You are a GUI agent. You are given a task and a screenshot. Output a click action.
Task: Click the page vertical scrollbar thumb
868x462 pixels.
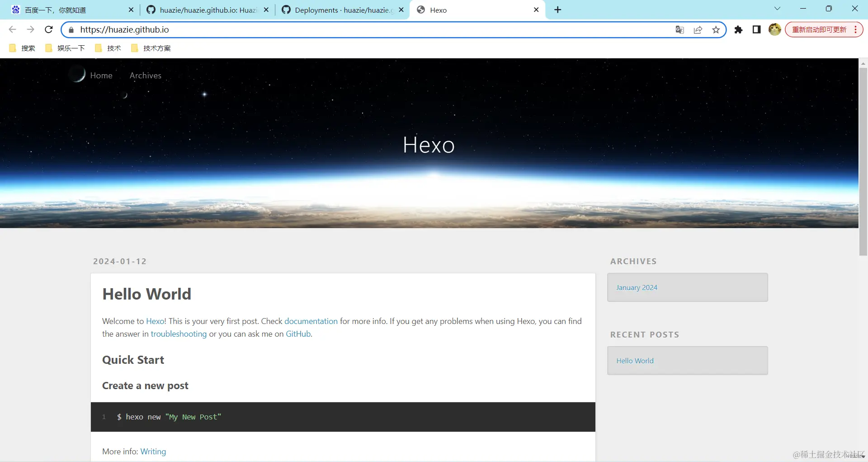coord(863,162)
